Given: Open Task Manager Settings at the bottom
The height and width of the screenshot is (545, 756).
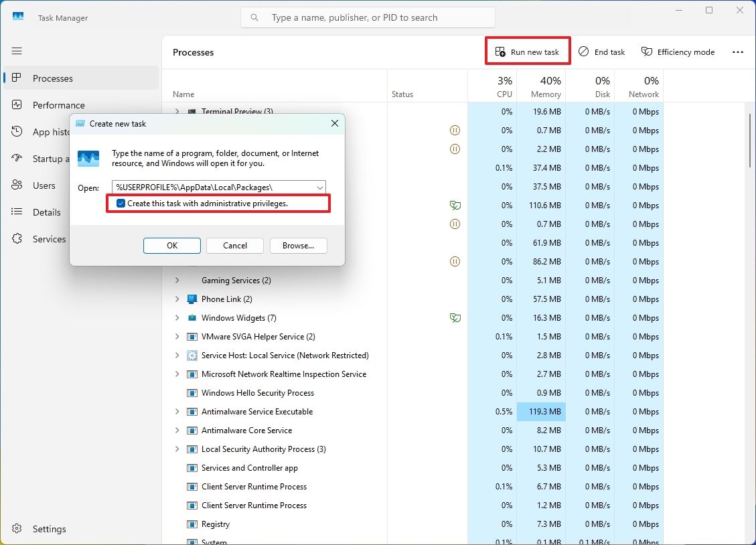Looking at the screenshot, I should [x=50, y=529].
